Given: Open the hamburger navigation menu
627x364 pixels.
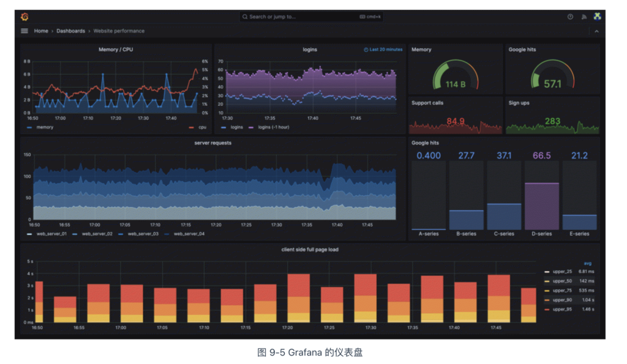Looking at the screenshot, I should (x=24, y=31).
